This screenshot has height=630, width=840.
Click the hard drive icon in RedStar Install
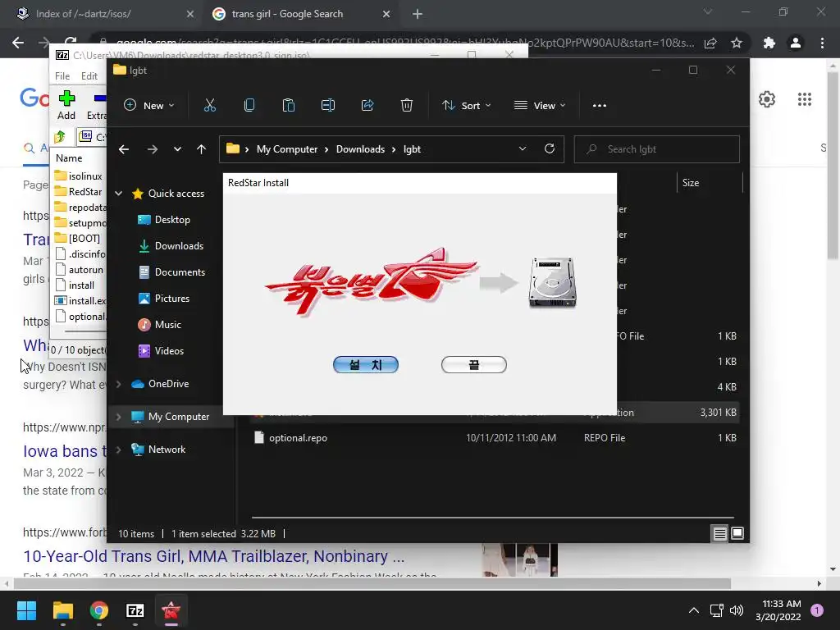552,282
